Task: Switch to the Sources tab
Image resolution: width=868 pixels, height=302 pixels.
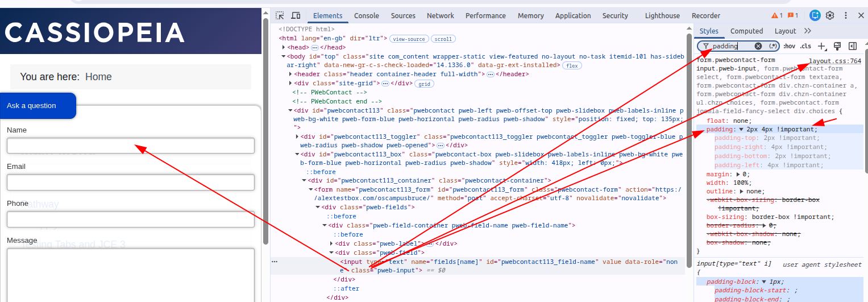Action: pyautogui.click(x=403, y=15)
